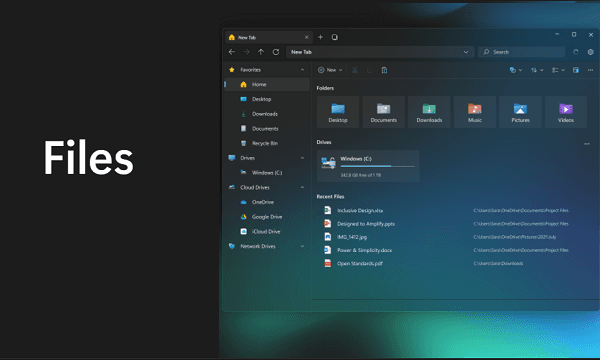Expand the Network Drives section
This screenshot has height=360, width=600.
(x=302, y=246)
